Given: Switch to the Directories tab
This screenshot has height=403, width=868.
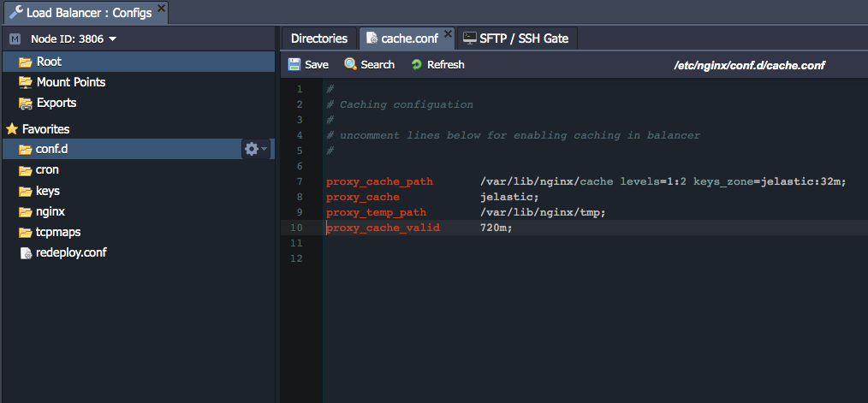Looking at the screenshot, I should click(318, 39).
